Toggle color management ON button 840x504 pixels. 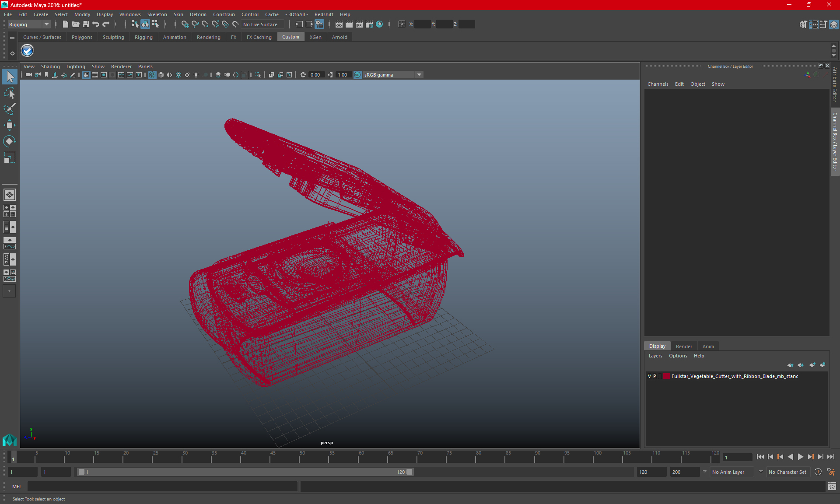357,75
